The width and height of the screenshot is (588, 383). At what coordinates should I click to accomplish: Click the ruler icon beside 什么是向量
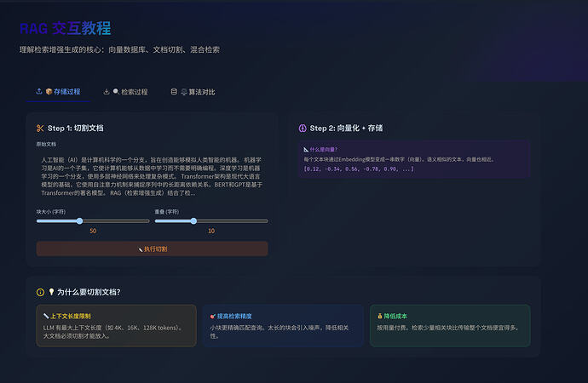pos(306,150)
